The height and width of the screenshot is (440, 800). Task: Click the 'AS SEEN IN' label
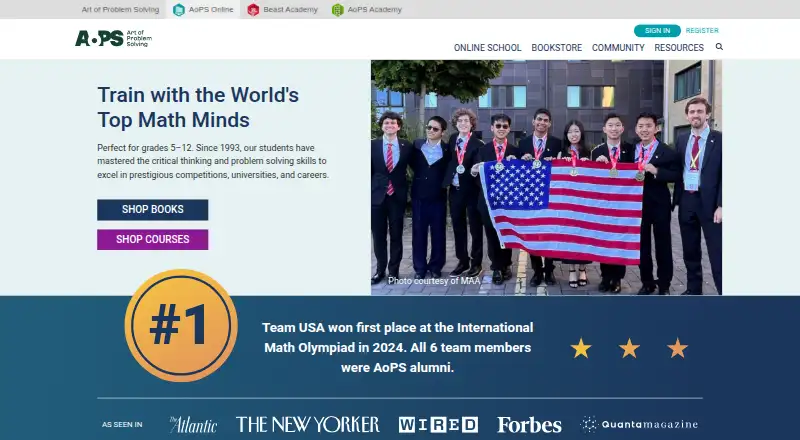[x=122, y=425]
